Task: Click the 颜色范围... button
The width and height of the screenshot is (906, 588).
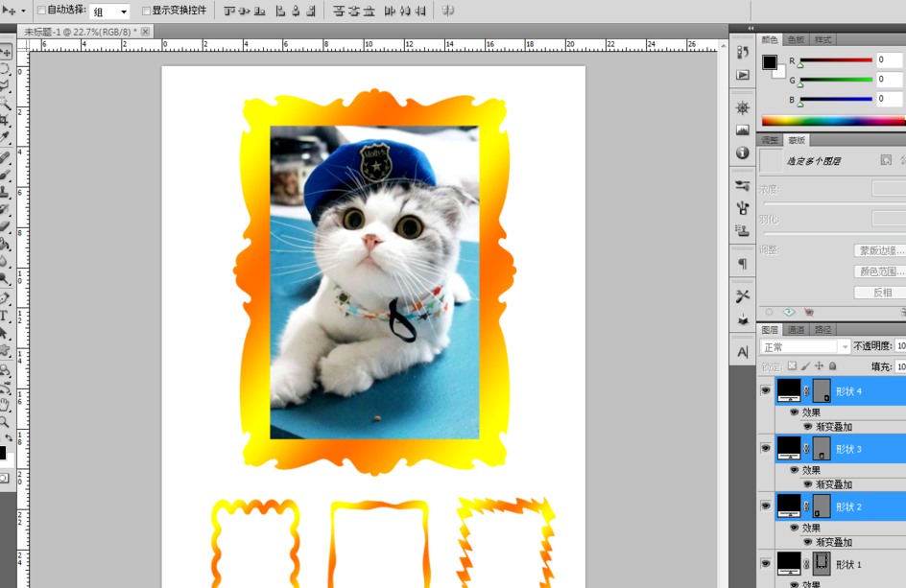Action: tap(881, 271)
